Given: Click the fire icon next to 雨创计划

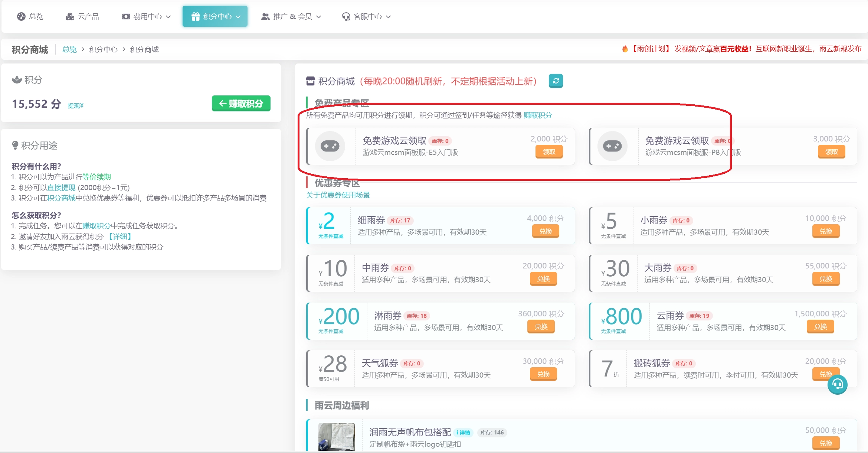Looking at the screenshot, I should click(x=625, y=49).
